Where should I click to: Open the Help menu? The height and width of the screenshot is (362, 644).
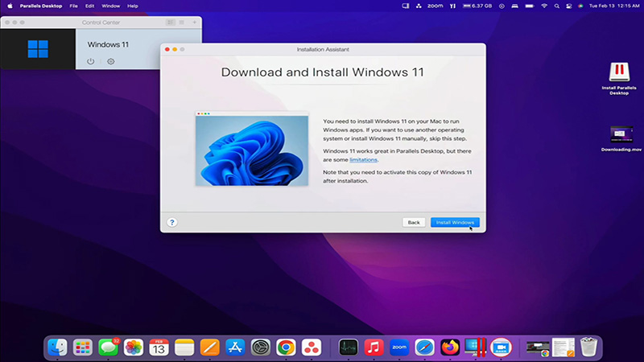[x=133, y=6]
